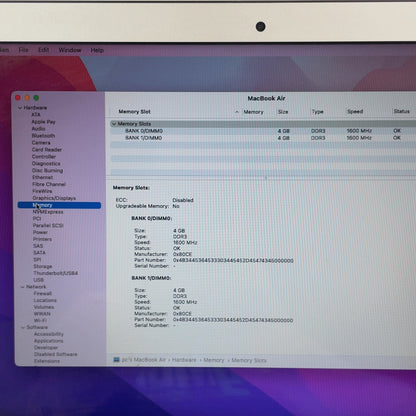Screen dimensions: 416x416
Task: Select Parallel SCSI in the sidebar
Action: coord(48,225)
